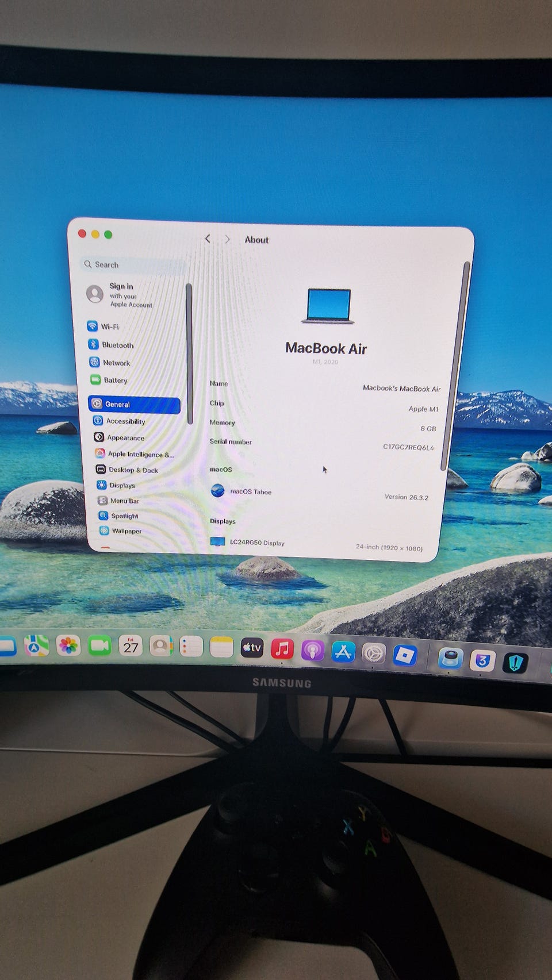This screenshot has width=552, height=980.
Task: Open Wallpaper settings in sidebar
Action: (x=120, y=531)
